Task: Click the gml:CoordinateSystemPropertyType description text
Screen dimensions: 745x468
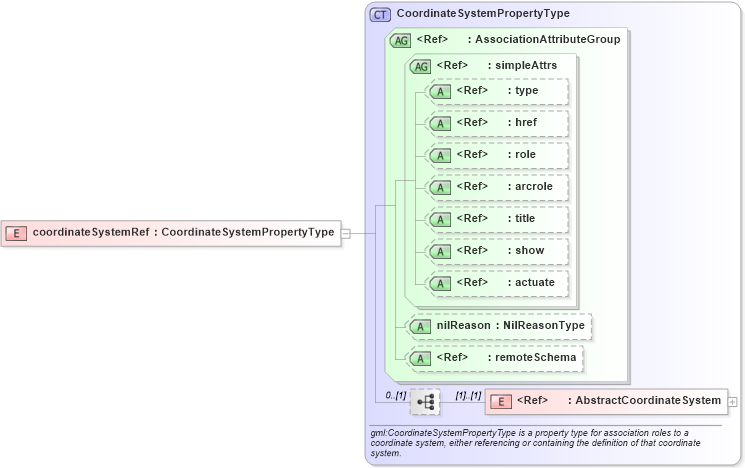Action: [535, 443]
